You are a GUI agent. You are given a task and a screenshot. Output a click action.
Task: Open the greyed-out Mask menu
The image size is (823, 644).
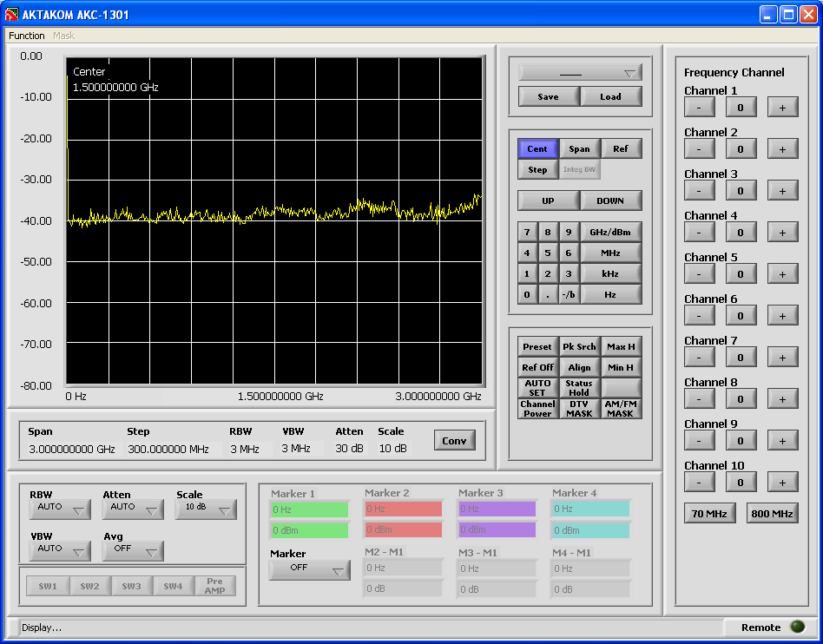click(63, 36)
